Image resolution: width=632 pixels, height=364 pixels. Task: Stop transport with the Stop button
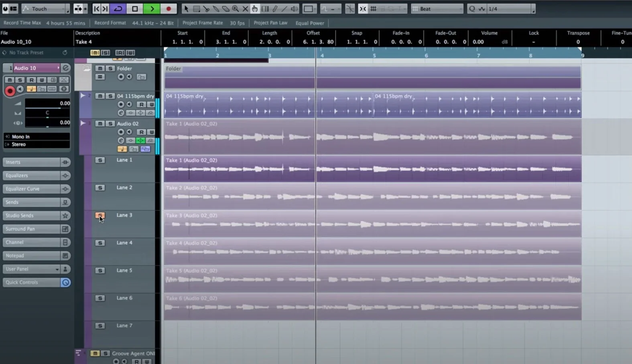coord(135,8)
